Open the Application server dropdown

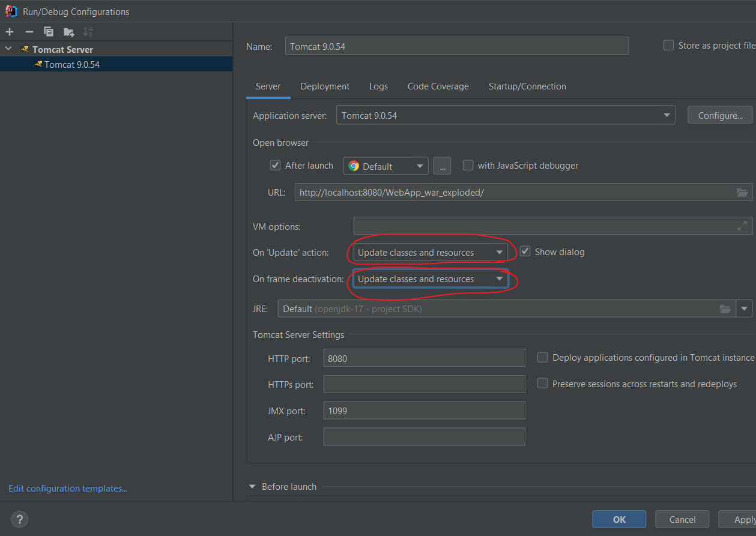tap(505, 115)
